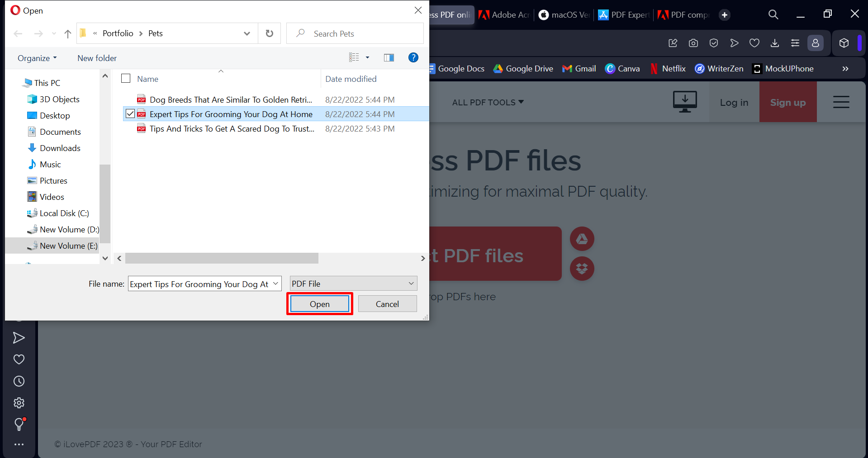This screenshot has width=868, height=458.
Task: Click Open to load the selected PDF
Action: click(319, 303)
